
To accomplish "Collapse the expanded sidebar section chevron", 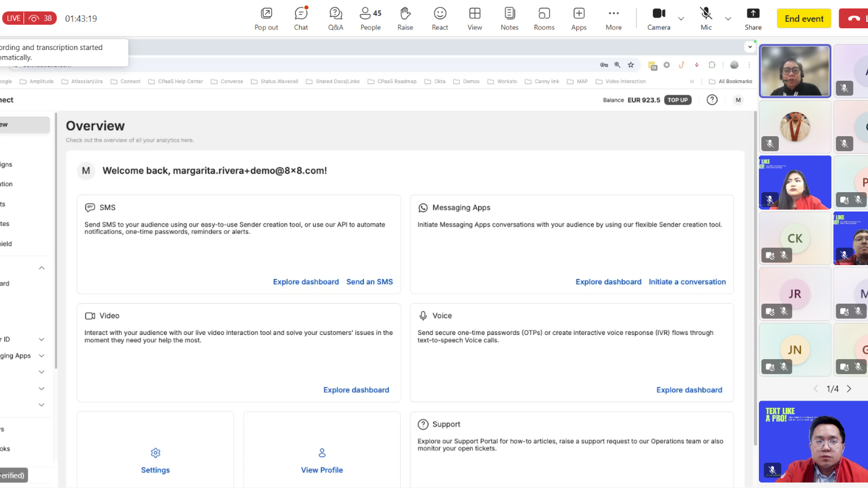I will click(42, 268).
